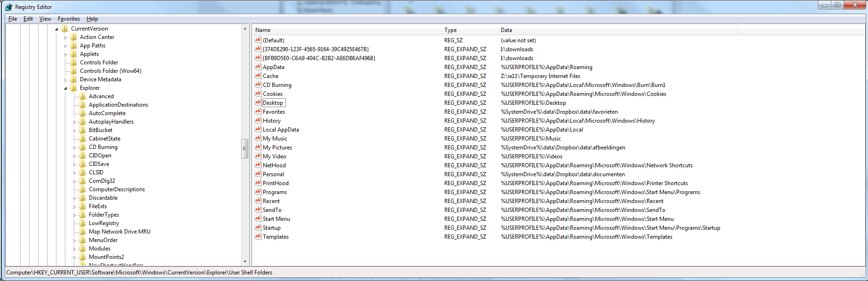Select the {BFB9D5E0-C6A9-404C-B2B2-AE6DB6AF4968} value
Viewport: 868px width, 281px height.
pos(319,58)
